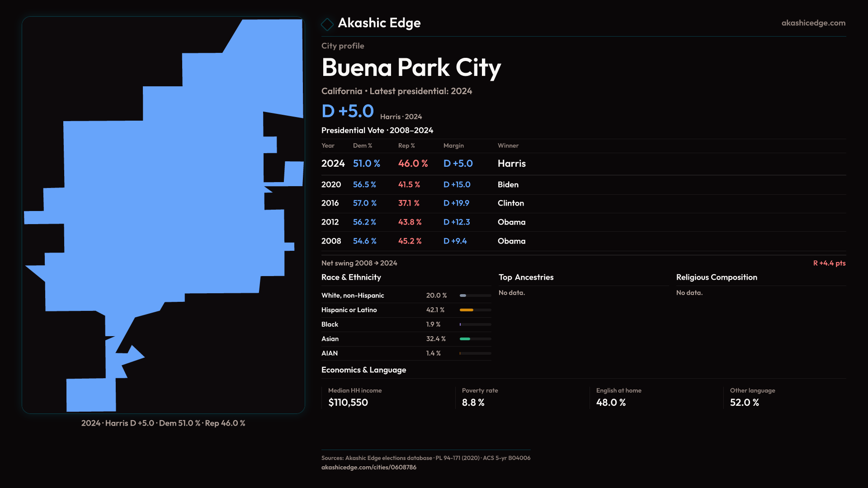868x488 pixels.
Task: Click the R +4.4 pts net swing value
Action: tap(829, 263)
